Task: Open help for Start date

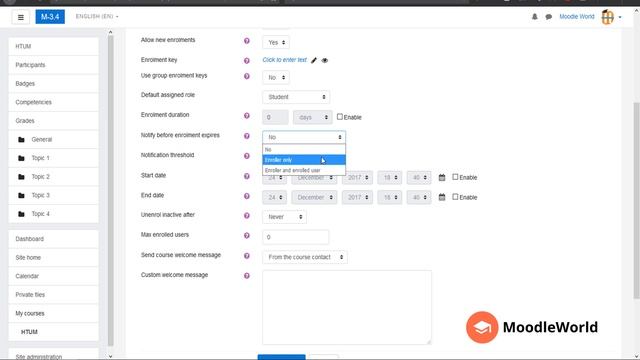Action: pyautogui.click(x=247, y=176)
